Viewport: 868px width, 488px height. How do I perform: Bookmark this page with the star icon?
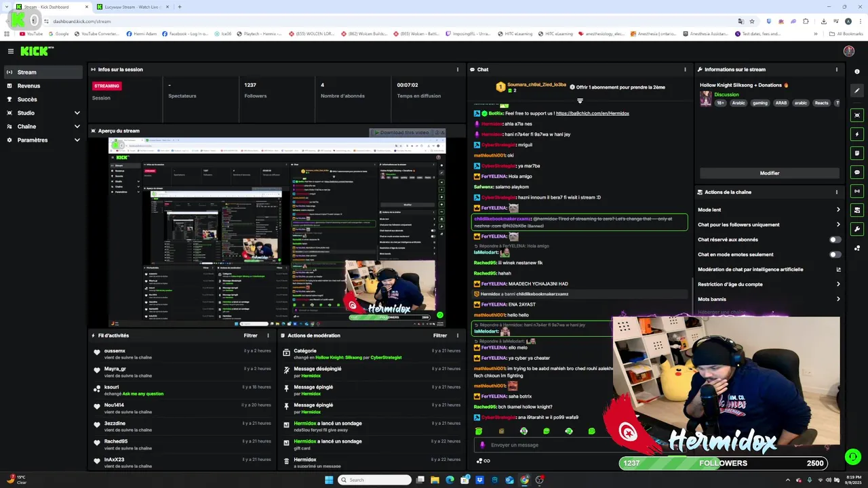[x=752, y=21]
